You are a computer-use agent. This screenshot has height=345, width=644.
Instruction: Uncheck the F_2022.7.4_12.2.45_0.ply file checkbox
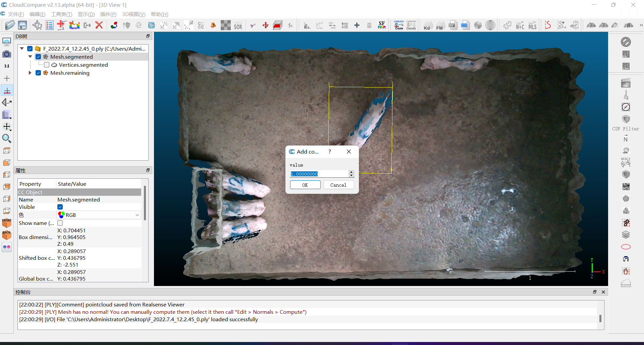point(30,49)
